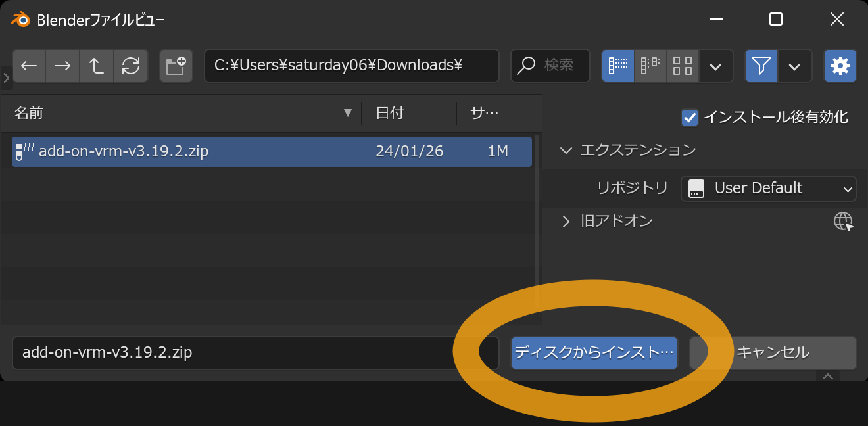
Task: Open the filter settings dropdown arrow
Action: (794, 66)
